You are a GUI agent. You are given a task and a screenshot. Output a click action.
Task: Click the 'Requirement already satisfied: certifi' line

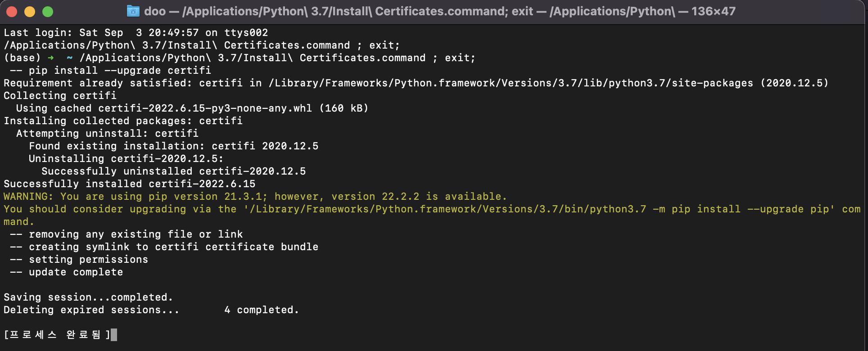416,83
